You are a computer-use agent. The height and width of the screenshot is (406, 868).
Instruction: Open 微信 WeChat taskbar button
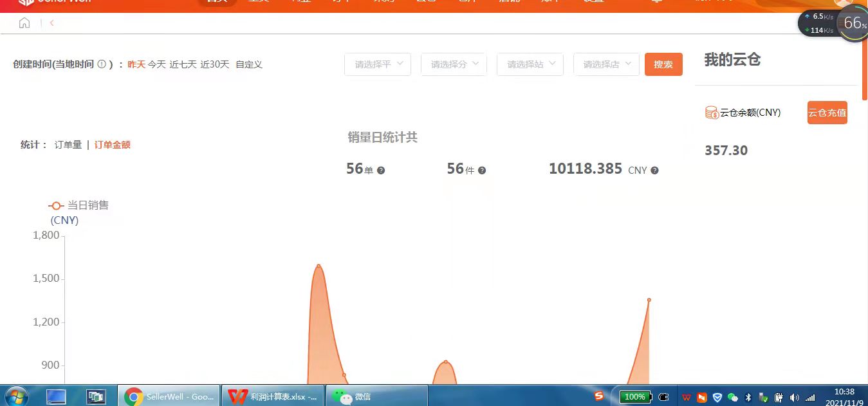377,396
